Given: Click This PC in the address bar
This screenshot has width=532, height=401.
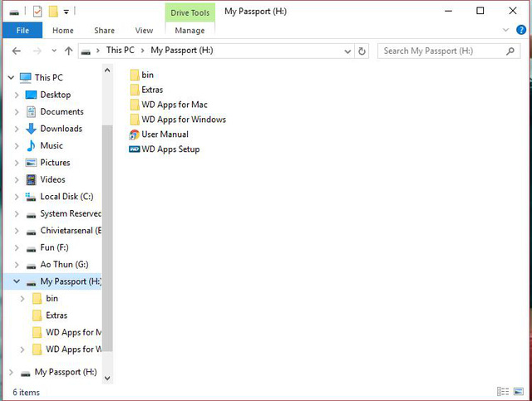Looking at the screenshot, I should point(120,50).
